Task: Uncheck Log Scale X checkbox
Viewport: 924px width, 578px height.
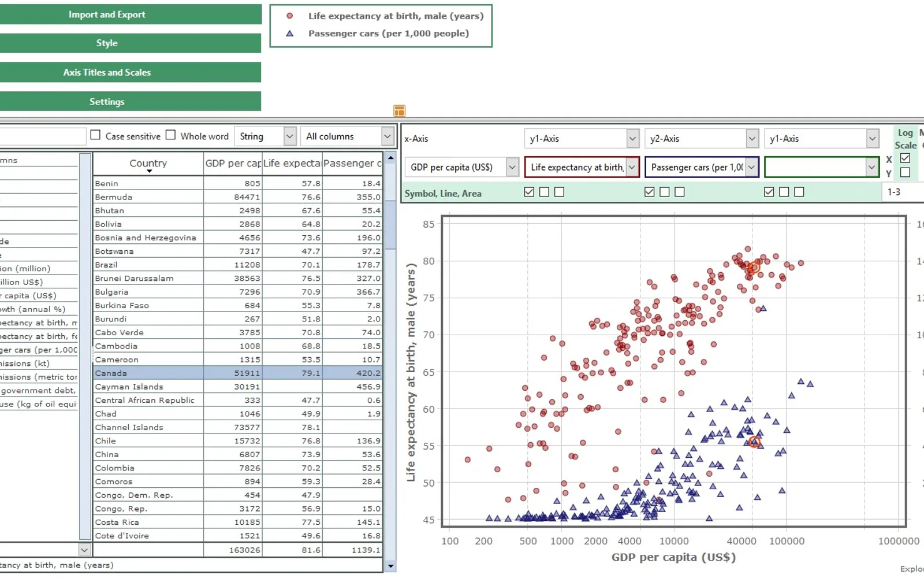Action: [905, 158]
